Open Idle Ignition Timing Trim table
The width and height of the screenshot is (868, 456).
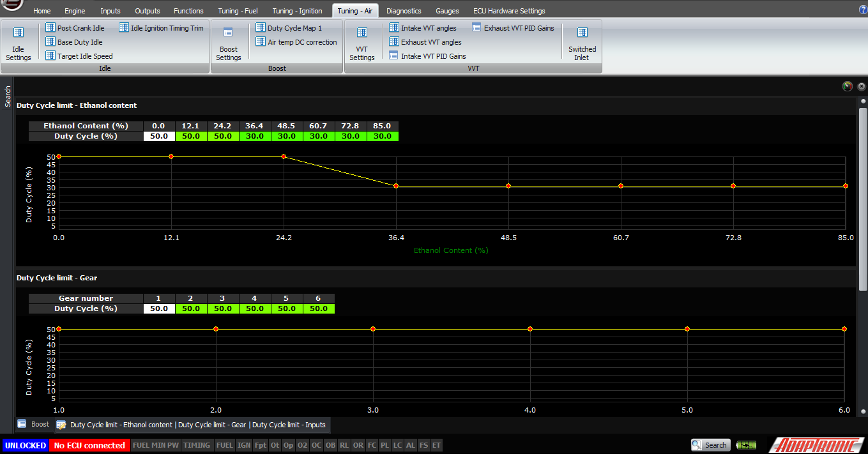161,28
